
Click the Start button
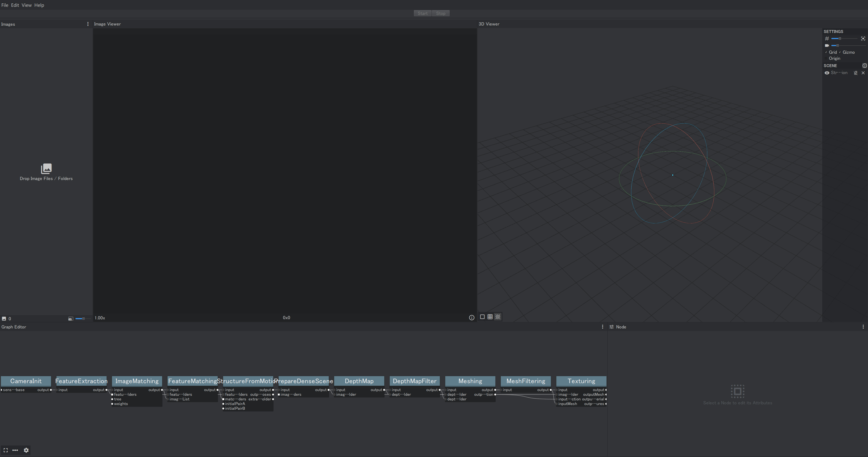(422, 14)
